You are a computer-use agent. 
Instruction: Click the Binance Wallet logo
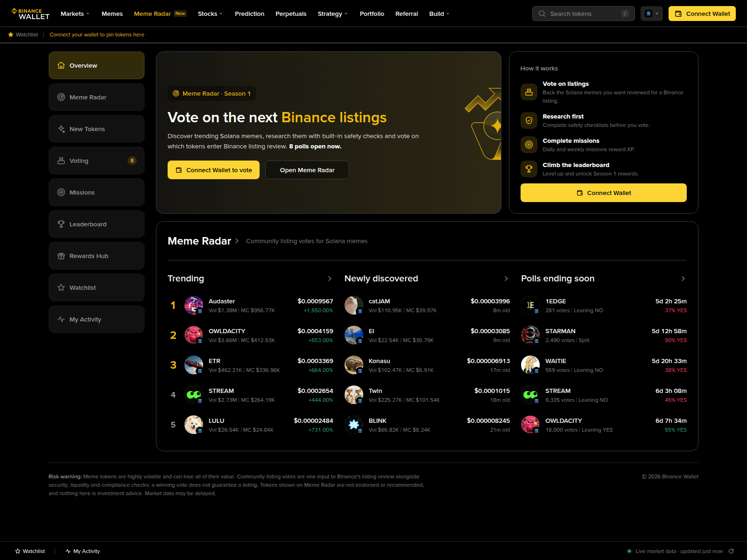point(30,14)
